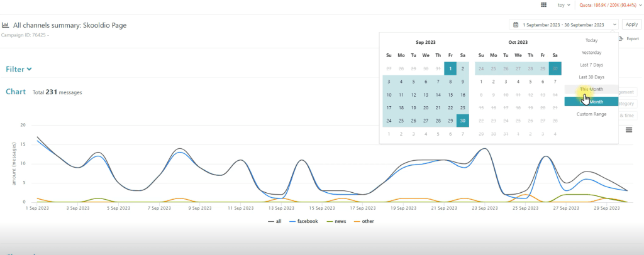The height and width of the screenshot is (255, 644).
Task: Toggle the 'all' series in chart legend
Action: [274, 221]
